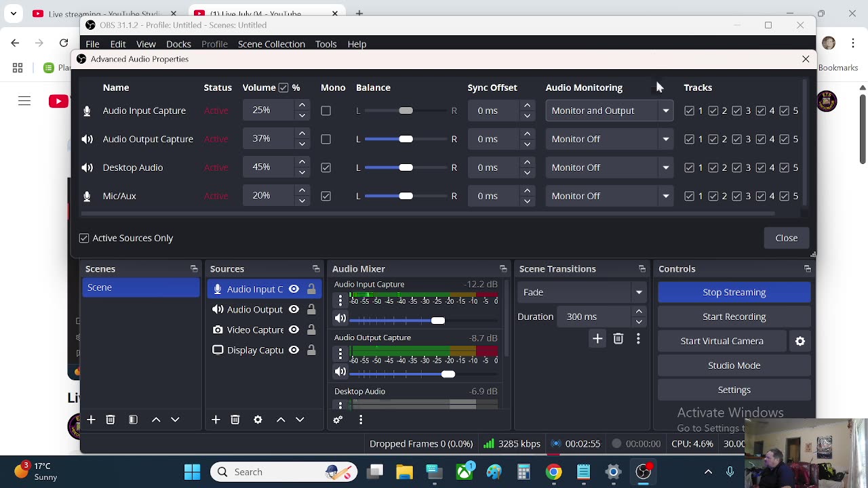Open the Docks menu
Screen dimensions: 868x488
click(178, 44)
